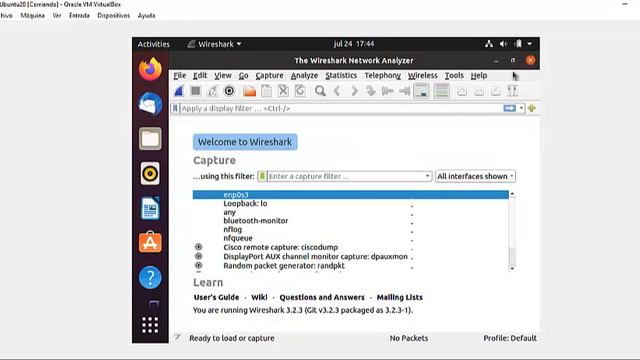Image resolution: width=640 pixels, height=360 pixels.
Task: Select the any interface row
Action: (351, 212)
